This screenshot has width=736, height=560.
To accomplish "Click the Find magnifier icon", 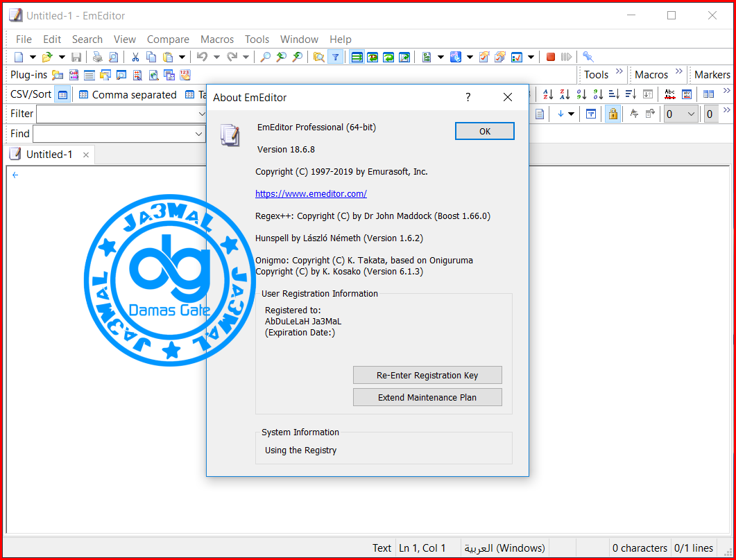I will pos(265,58).
